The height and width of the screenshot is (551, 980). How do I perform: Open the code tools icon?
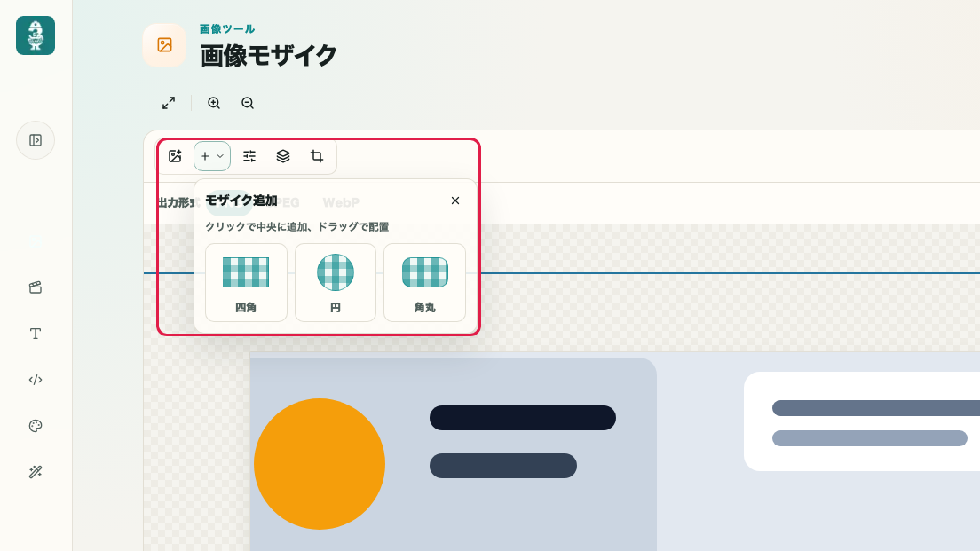click(x=36, y=380)
